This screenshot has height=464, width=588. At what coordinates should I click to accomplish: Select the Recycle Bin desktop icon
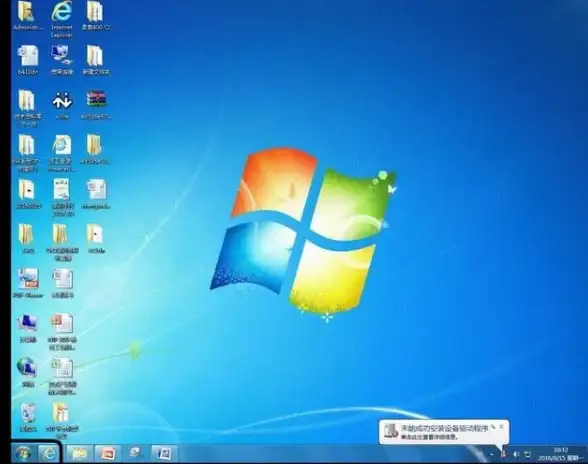[28, 417]
